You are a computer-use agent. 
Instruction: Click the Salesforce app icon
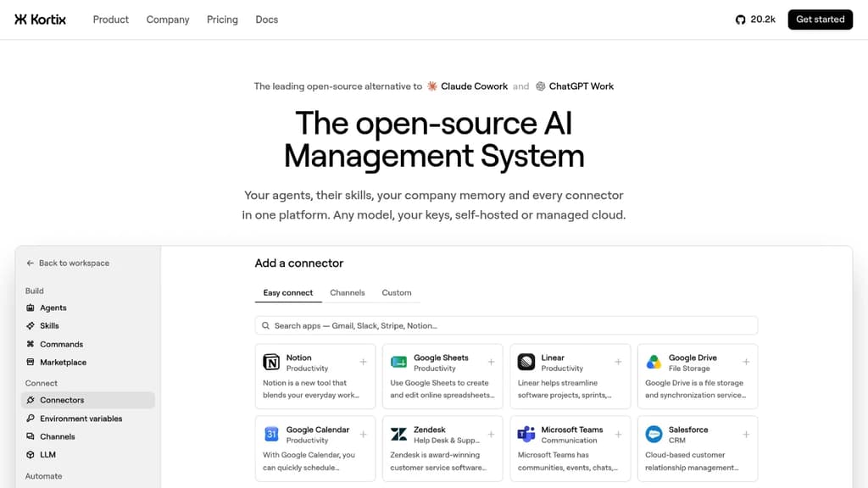[x=654, y=435]
